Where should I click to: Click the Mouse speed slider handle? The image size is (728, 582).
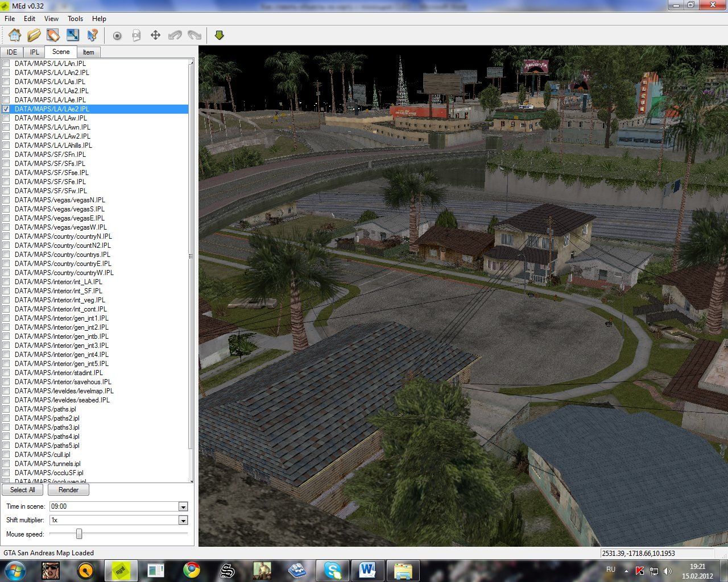point(79,534)
